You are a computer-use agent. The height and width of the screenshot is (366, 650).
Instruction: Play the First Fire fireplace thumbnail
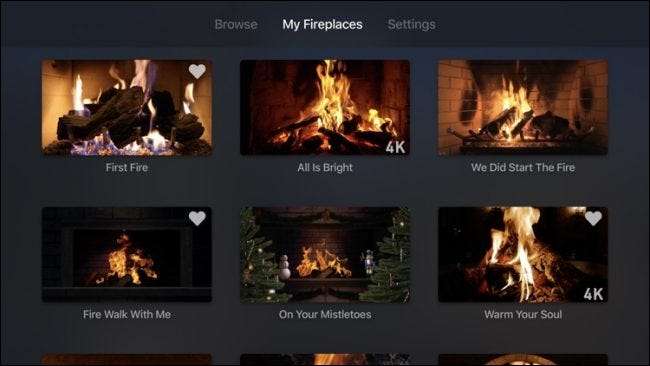click(x=127, y=108)
